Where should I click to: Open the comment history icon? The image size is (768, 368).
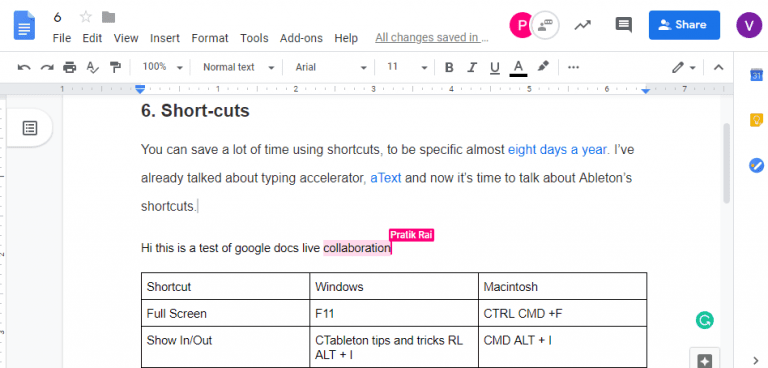pos(623,25)
